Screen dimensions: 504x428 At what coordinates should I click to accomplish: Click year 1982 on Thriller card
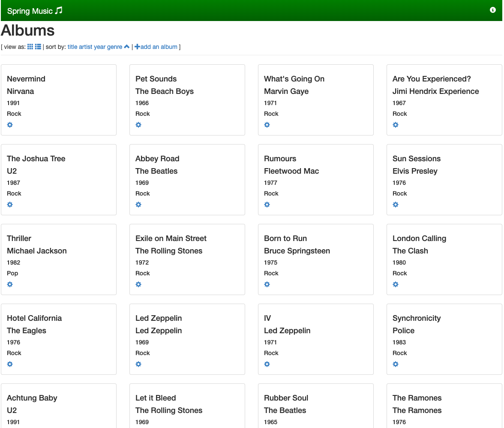14,262
